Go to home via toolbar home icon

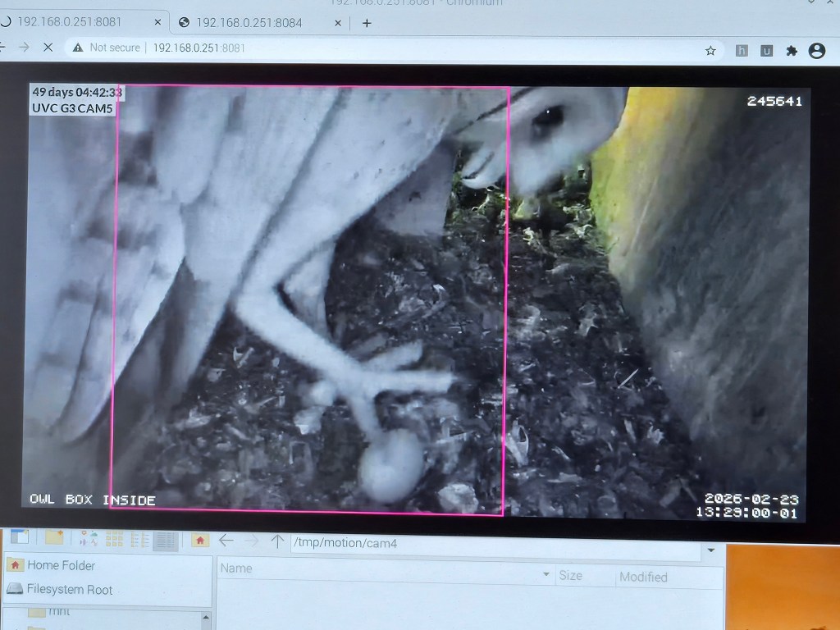tap(200, 540)
